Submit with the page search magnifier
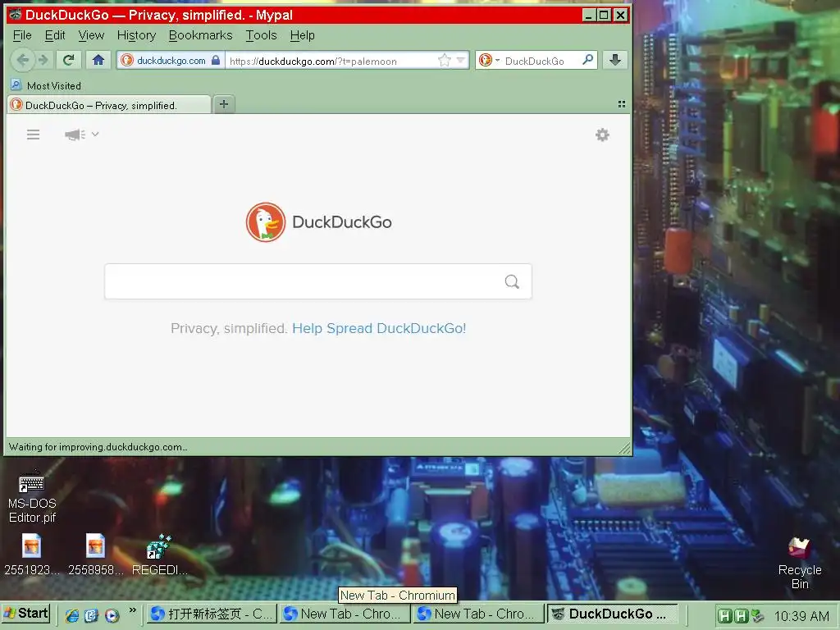Screen dimensions: 840x630 [x=512, y=281]
